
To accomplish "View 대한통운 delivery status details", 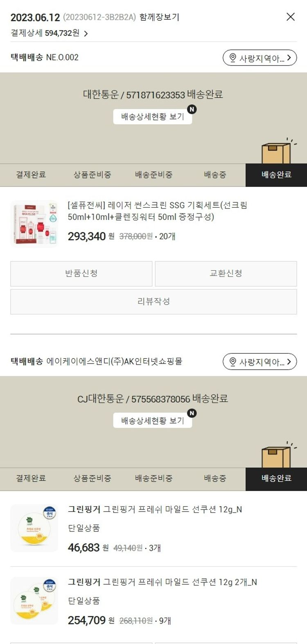I will (x=153, y=117).
